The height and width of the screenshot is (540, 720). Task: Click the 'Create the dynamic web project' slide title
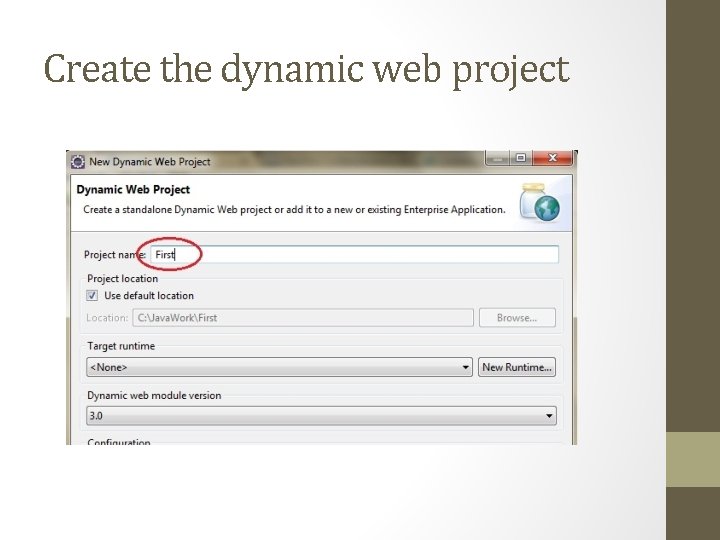click(307, 69)
